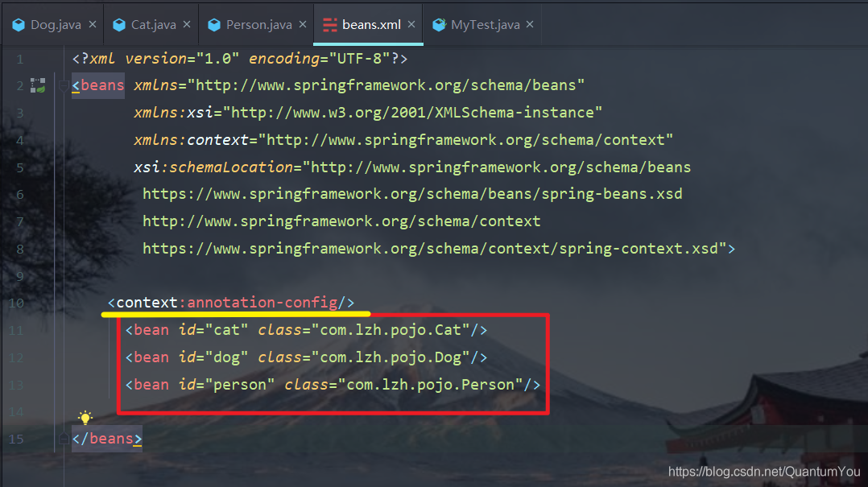Click the Dog.java class file icon
The image size is (868, 487).
pos(19,25)
